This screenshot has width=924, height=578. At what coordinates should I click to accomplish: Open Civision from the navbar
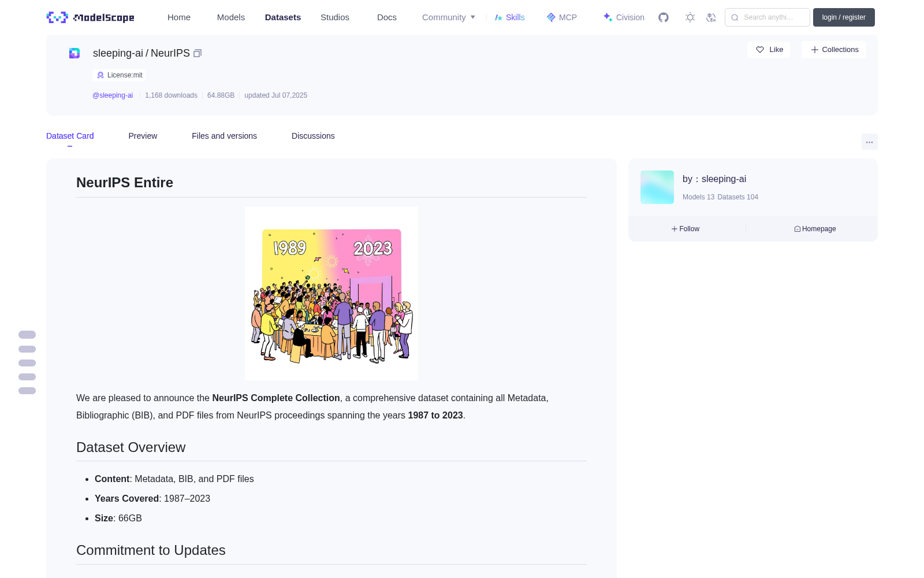(624, 17)
